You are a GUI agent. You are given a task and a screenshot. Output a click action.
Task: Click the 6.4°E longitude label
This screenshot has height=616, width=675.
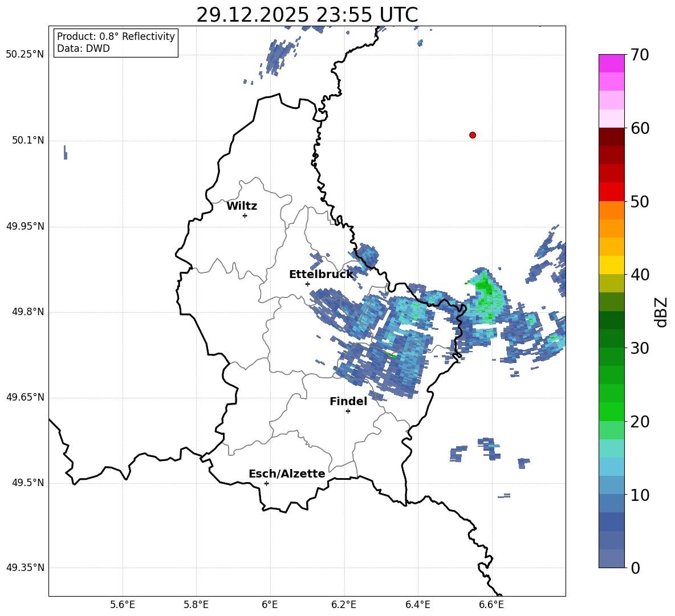click(417, 605)
